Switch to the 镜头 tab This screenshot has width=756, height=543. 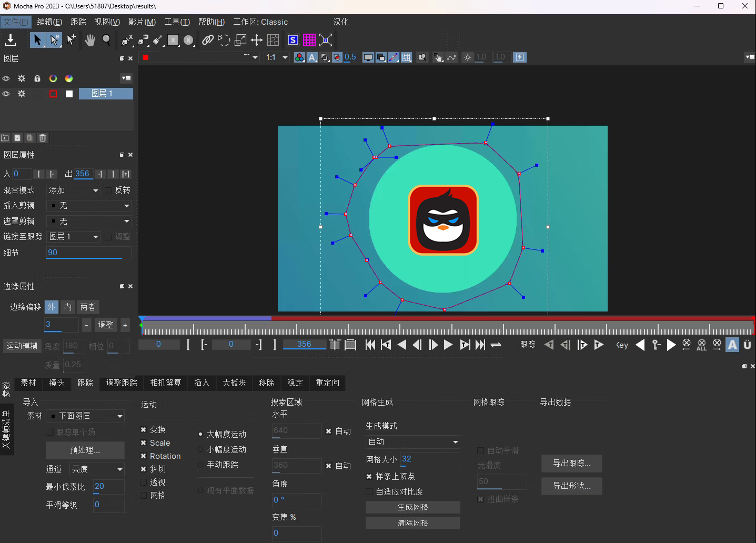57,383
